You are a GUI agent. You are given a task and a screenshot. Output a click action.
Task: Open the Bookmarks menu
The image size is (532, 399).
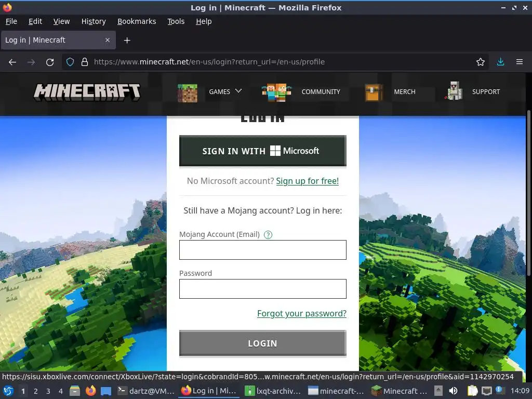click(x=137, y=21)
